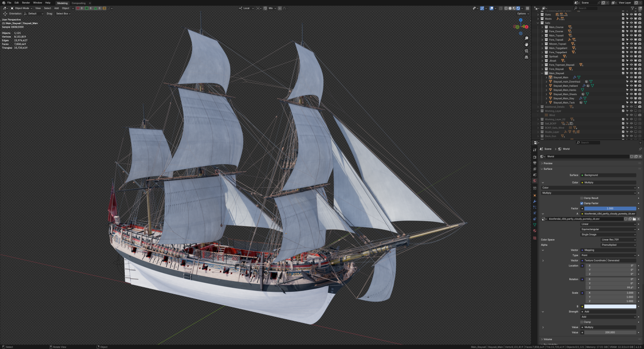The width and height of the screenshot is (644, 349).
Task: Open the Physics properties tab icon
Action: tap(534, 213)
